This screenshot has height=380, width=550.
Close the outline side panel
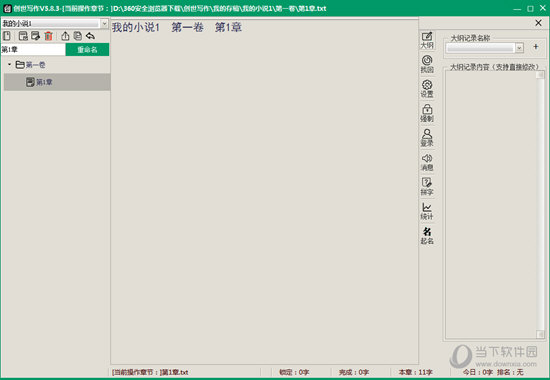(x=538, y=23)
